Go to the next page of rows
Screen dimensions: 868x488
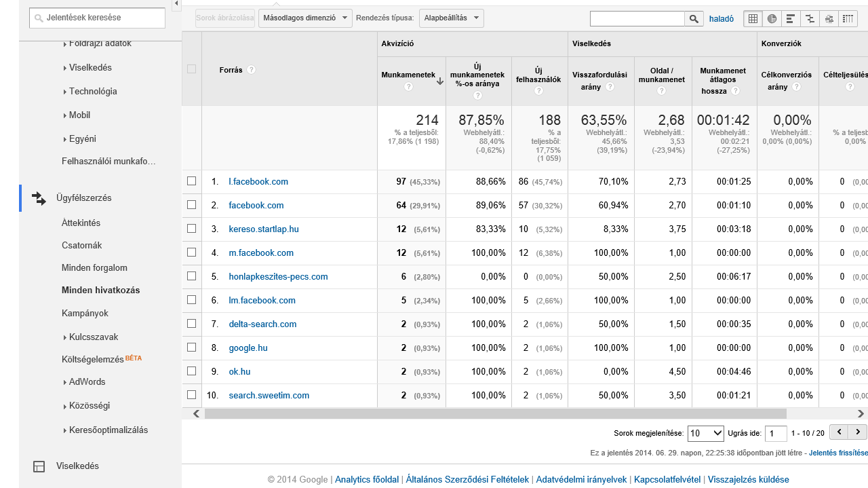(858, 432)
